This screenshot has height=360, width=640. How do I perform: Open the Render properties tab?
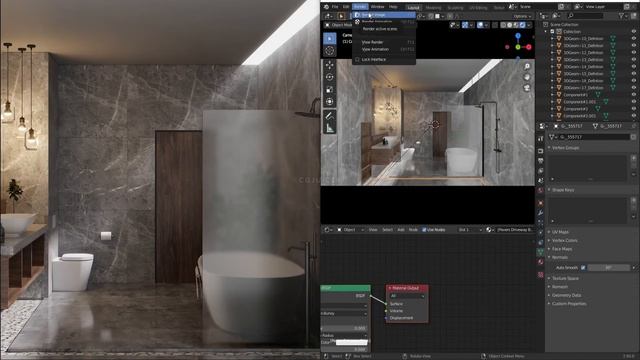pos(541,151)
